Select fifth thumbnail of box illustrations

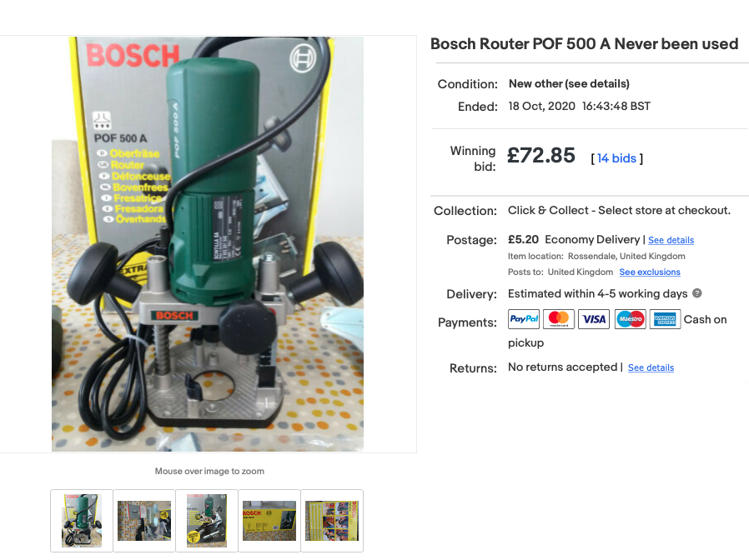[332, 521]
